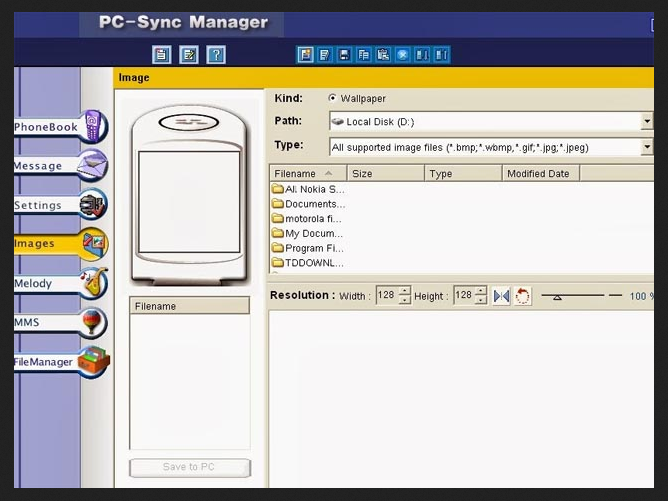Click the phone list Filename header
Viewport: 668px width, 501px height.
(x=190, y=306)
